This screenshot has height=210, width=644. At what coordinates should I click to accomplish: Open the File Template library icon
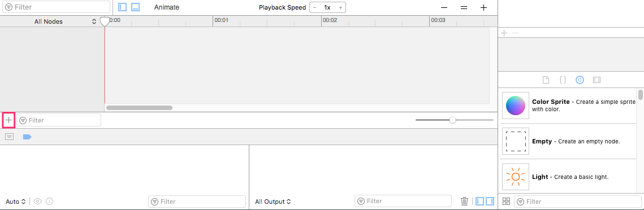[x=546, y=80]
